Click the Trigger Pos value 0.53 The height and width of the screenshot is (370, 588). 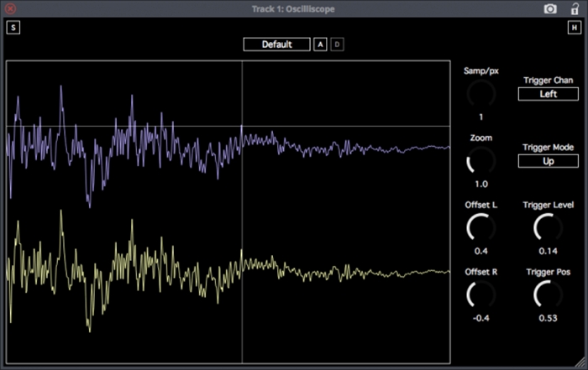click(549, 318)
